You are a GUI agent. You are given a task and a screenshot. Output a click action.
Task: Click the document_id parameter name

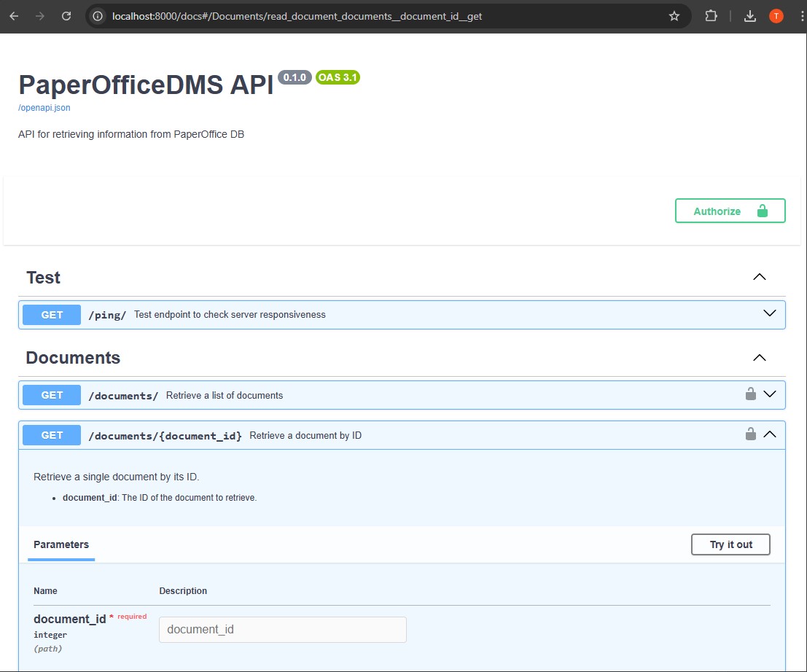coord(69,619)
